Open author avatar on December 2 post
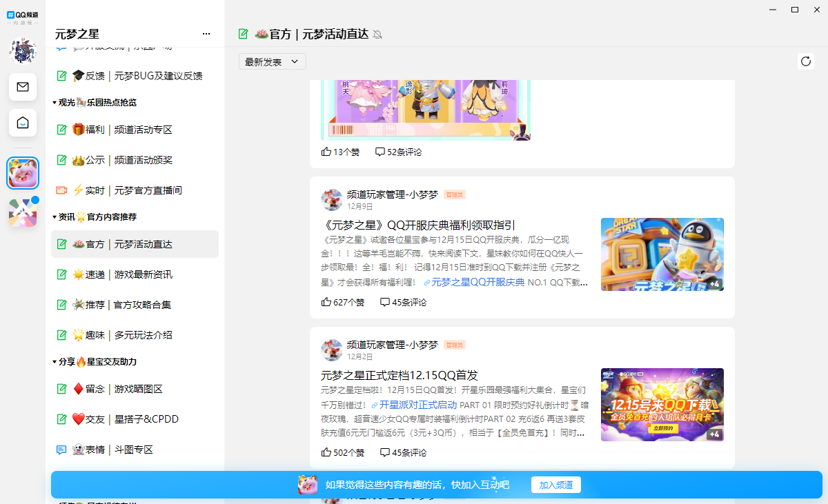The height and width of the screenshot is (504, 828). pyautogui.click(x=332, y=350)
